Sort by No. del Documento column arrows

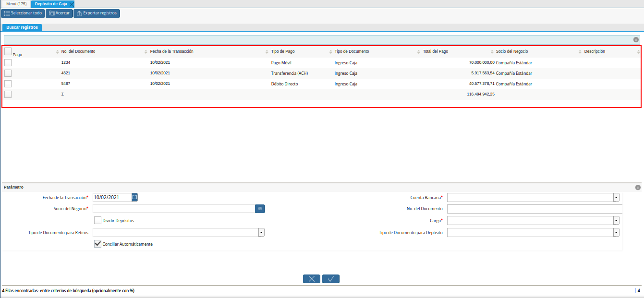click(58, 52)
